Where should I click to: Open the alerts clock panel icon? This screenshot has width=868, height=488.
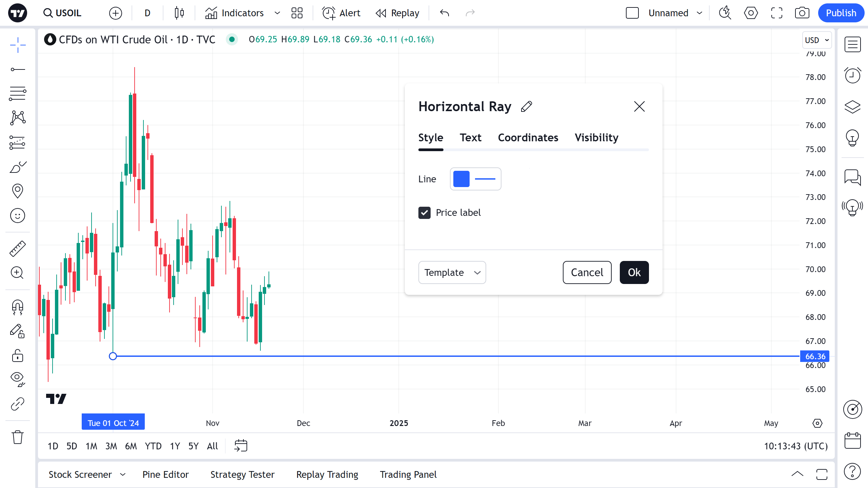pos(852,75)
